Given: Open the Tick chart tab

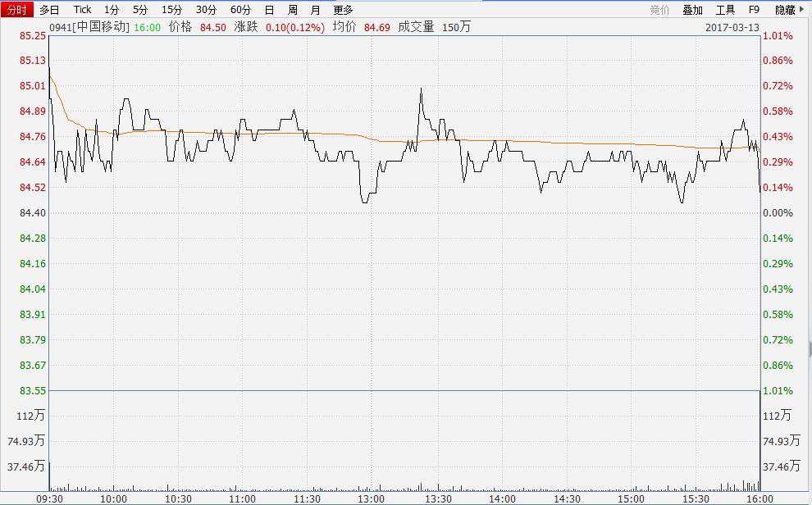Looking at the screenshot, I should tap(82, 9).
